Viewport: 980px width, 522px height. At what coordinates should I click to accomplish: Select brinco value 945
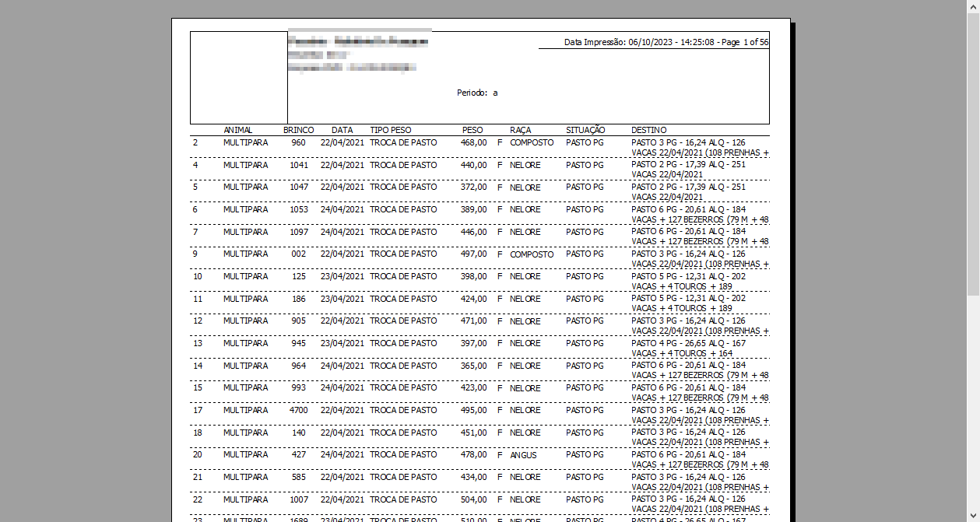[x=299, y=343]
